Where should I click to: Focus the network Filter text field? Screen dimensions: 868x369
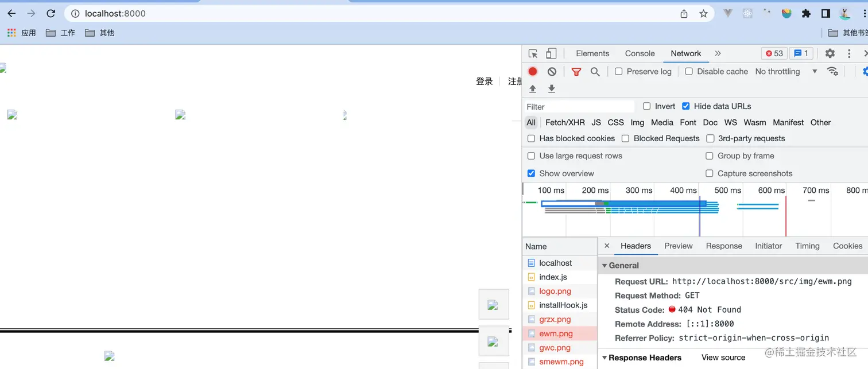(579, 107)
